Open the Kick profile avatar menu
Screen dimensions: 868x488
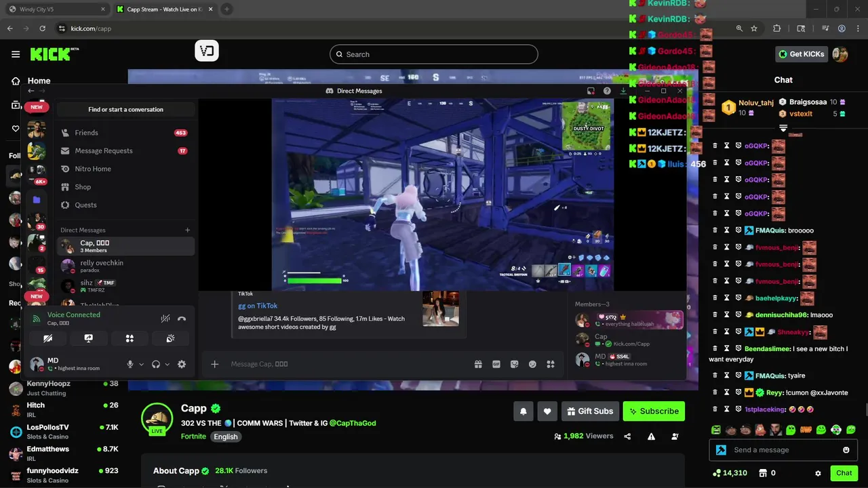[840, 54]
